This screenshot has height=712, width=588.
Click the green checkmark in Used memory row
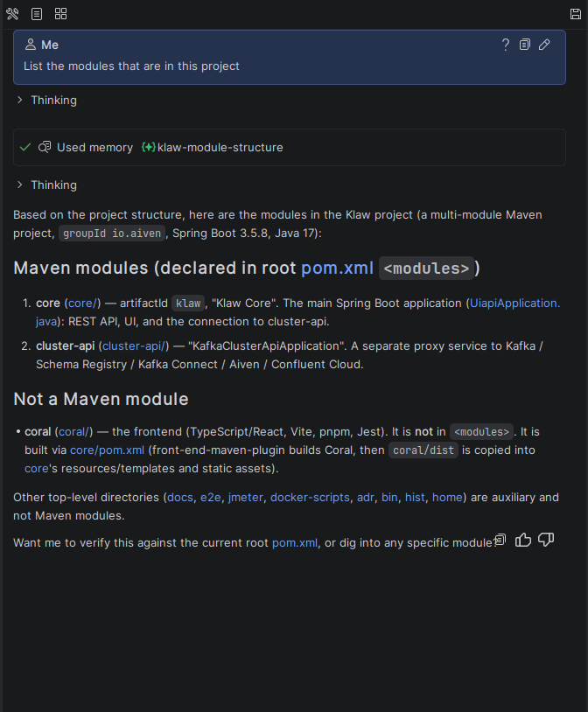[25, 147]
